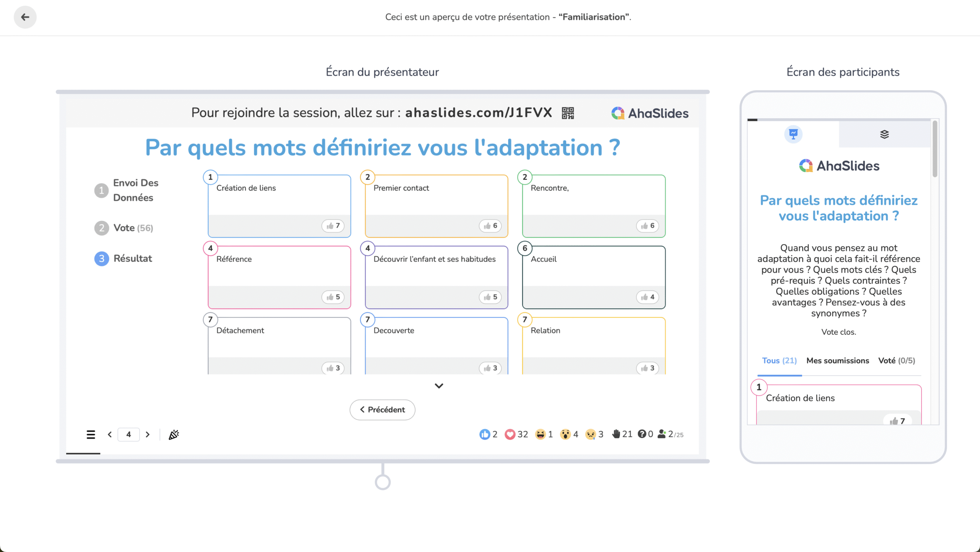980x552 pixels.
Task: Open the Tous (21) tab
Action: [779, 361]
